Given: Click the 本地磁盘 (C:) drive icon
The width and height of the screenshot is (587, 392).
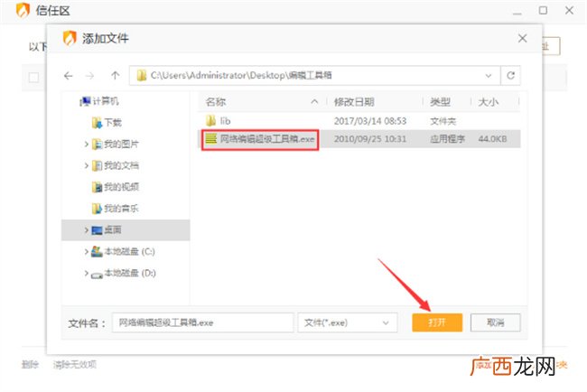Looking at the screenshot, I should 97,251.
